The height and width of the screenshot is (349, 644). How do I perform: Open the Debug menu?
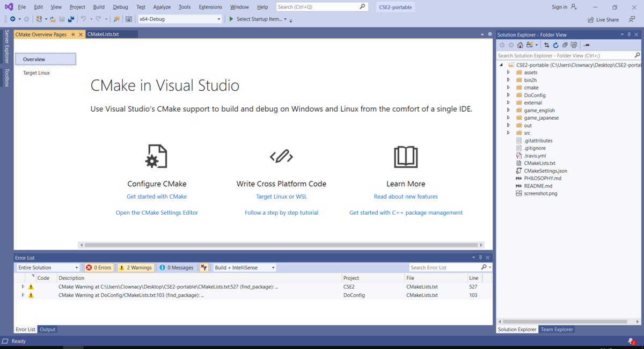[x=121, y=7]
